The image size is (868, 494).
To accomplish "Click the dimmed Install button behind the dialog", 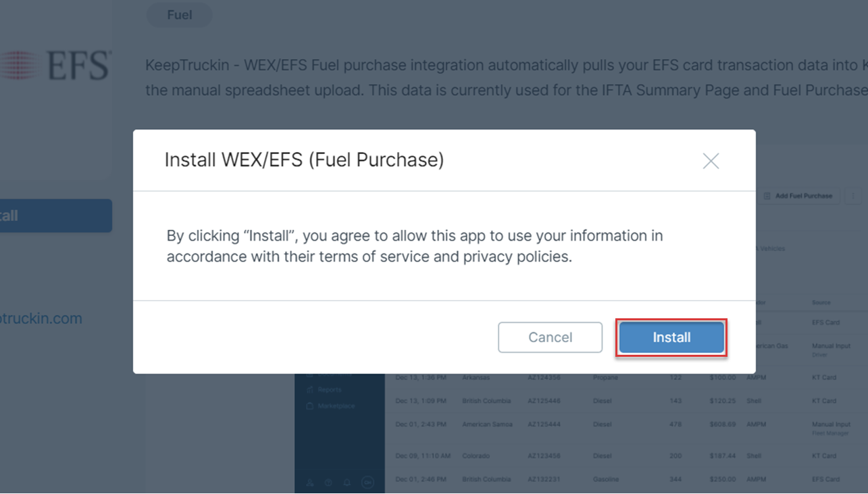I will point(54,216).
